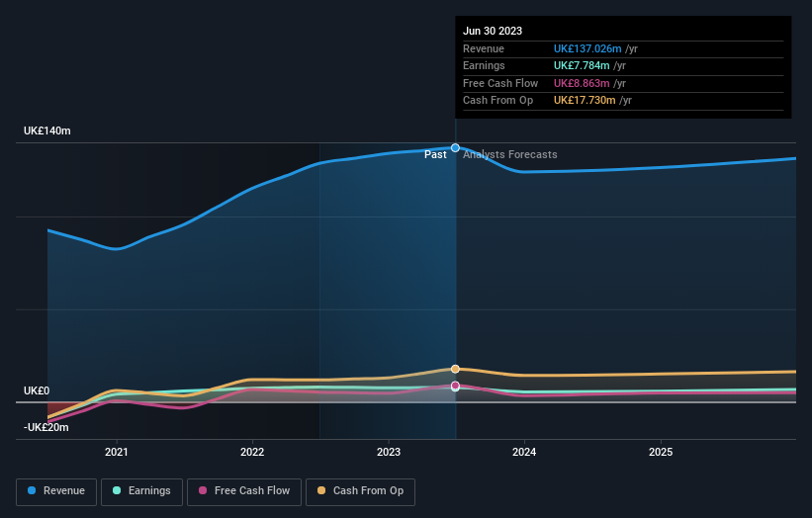This screenshot has height=518, width=812.
Task: Click the 2021 x-axis label
Action: tap(117, 452)
